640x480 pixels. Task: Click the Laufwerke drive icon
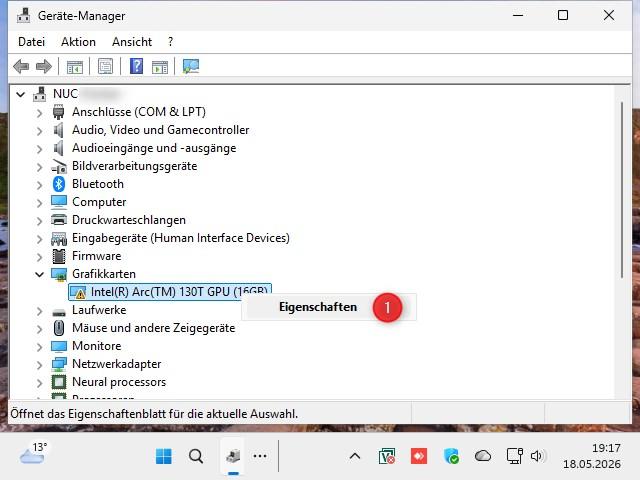click(59, 313)
